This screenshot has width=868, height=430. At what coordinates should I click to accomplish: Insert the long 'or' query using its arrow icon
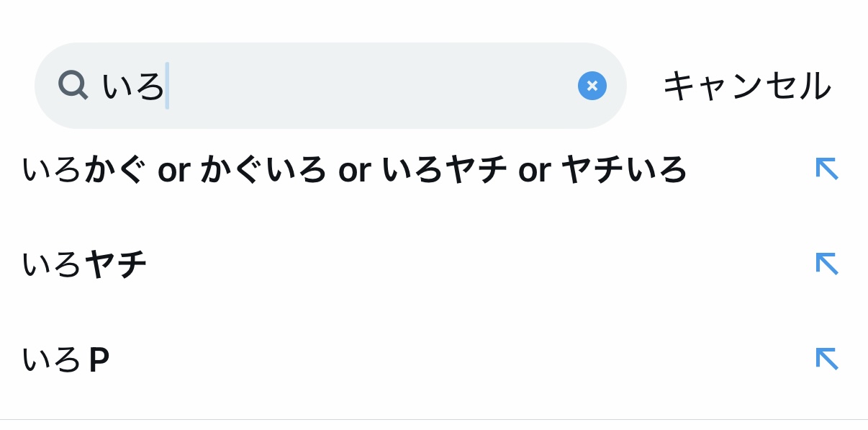pyautogui.click(x=826, y=169)
